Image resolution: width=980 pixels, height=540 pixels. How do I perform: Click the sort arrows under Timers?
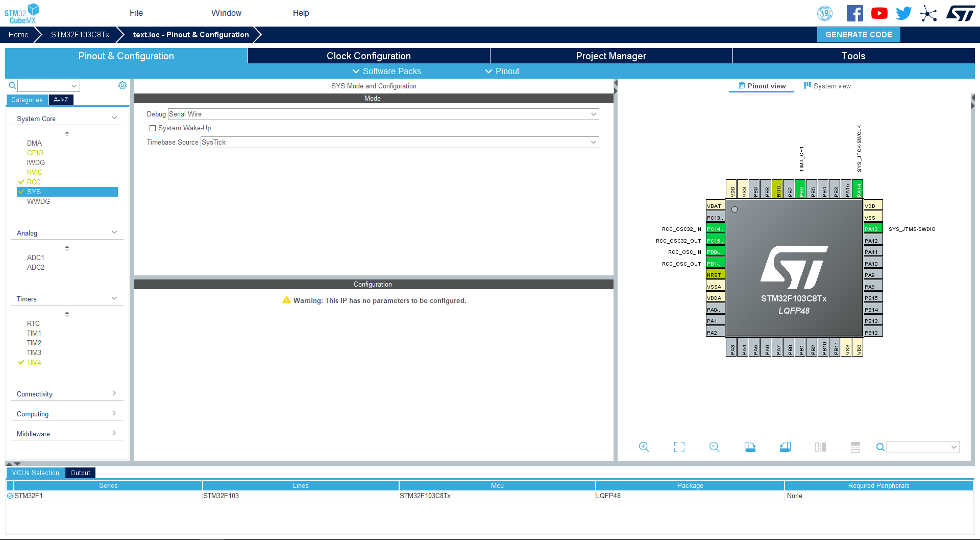(67, 314)
